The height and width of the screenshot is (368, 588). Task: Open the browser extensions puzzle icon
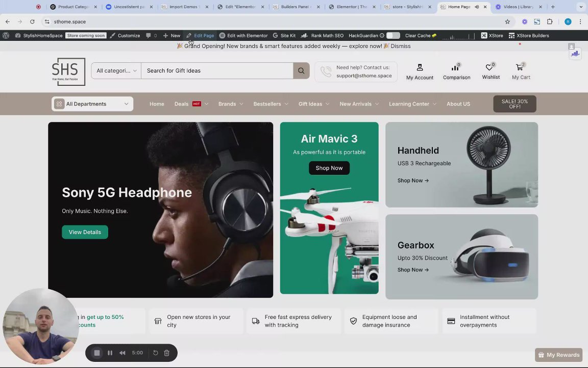point(550,22)
